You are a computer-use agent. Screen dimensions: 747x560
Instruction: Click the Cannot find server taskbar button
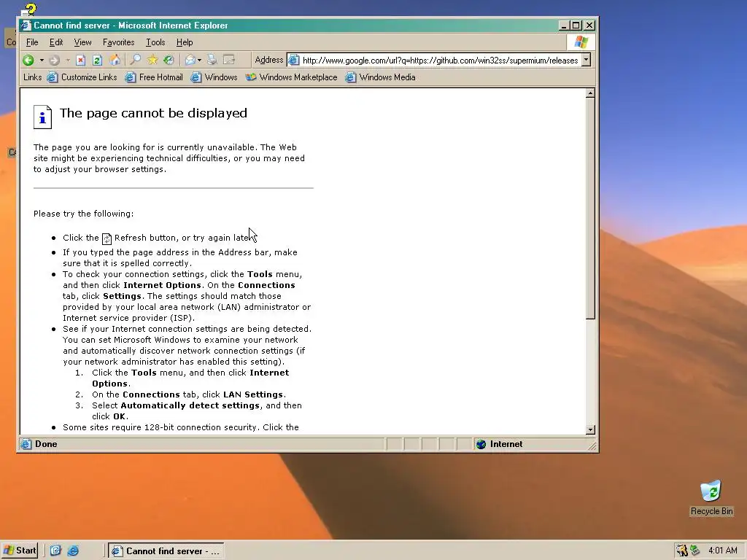pos(166,551)
